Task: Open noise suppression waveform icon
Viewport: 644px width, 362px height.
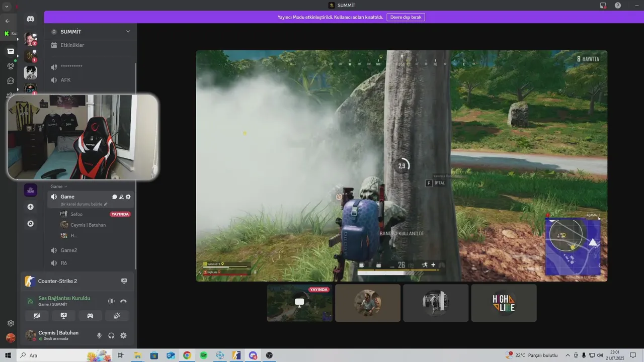Action: tap(111, 301)
